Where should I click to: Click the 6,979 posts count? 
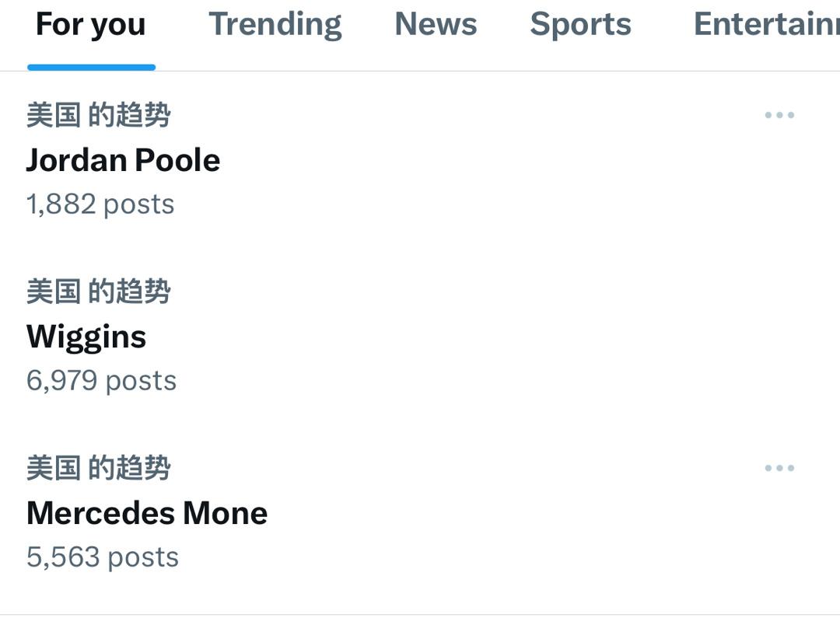[101, 381]
